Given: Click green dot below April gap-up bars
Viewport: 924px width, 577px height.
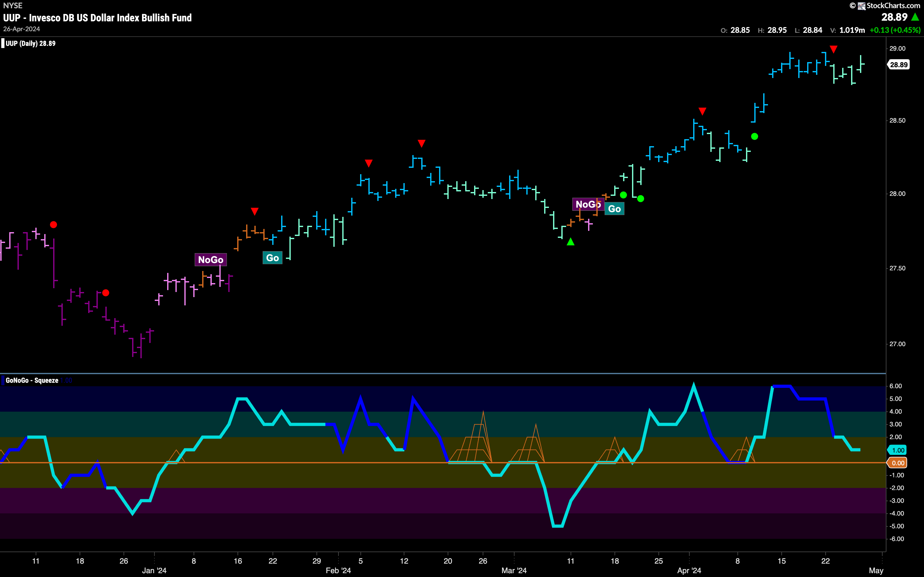Looking at the screenshot, I should click(x=755, y=136).
